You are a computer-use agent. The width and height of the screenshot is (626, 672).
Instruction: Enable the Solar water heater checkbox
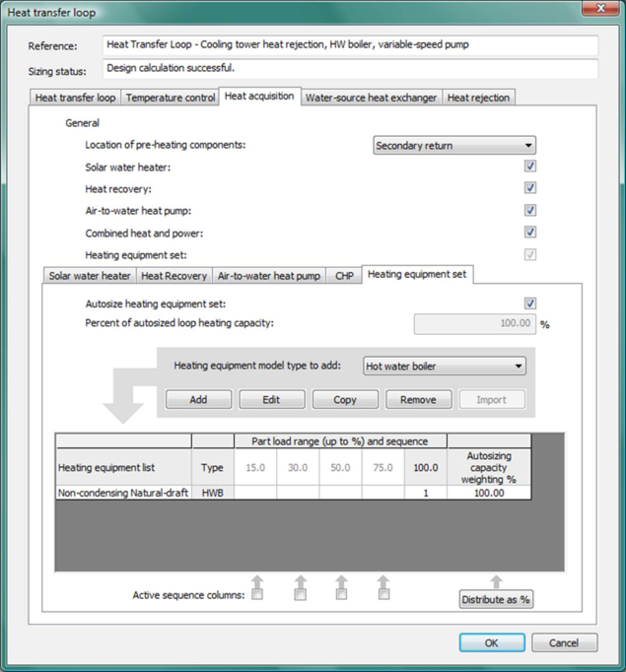[x=530, y=168]
